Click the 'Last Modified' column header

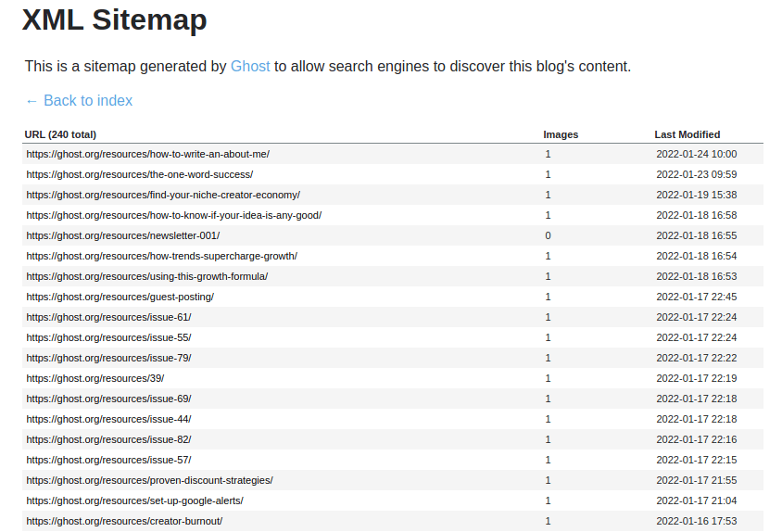(x=687, y=134)
